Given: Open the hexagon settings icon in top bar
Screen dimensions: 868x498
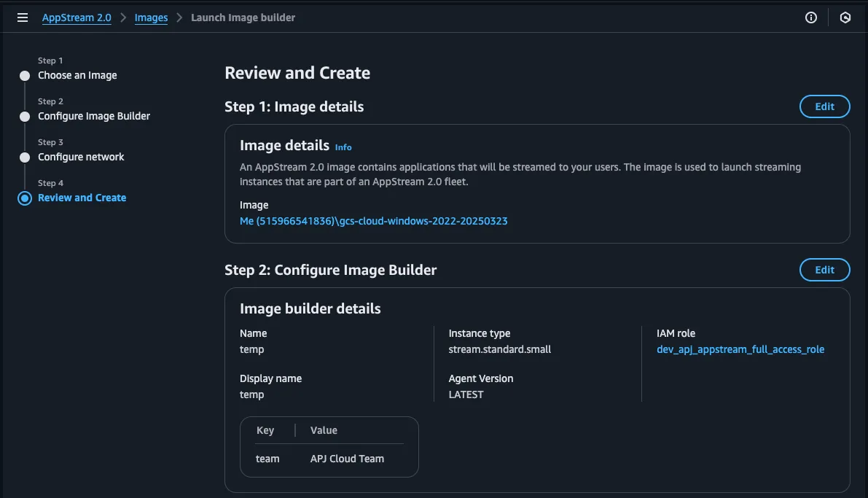Looking at the screenshot, I should pos(845,17).
